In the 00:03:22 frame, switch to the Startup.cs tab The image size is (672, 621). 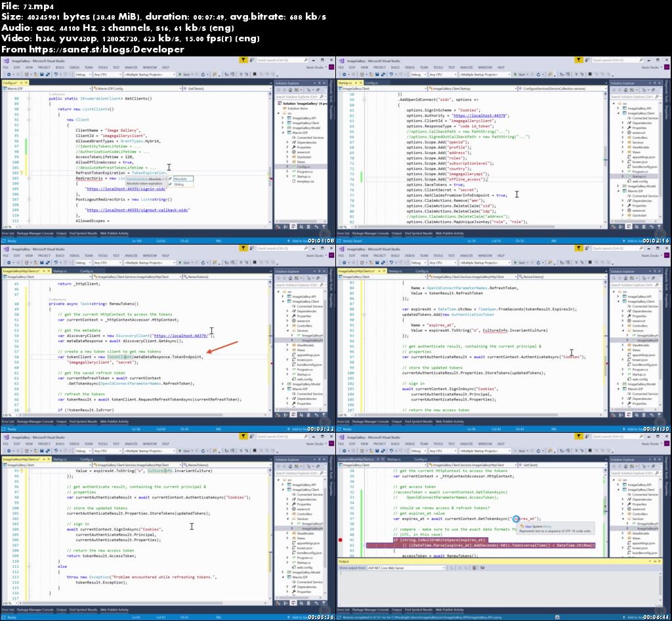60,271
